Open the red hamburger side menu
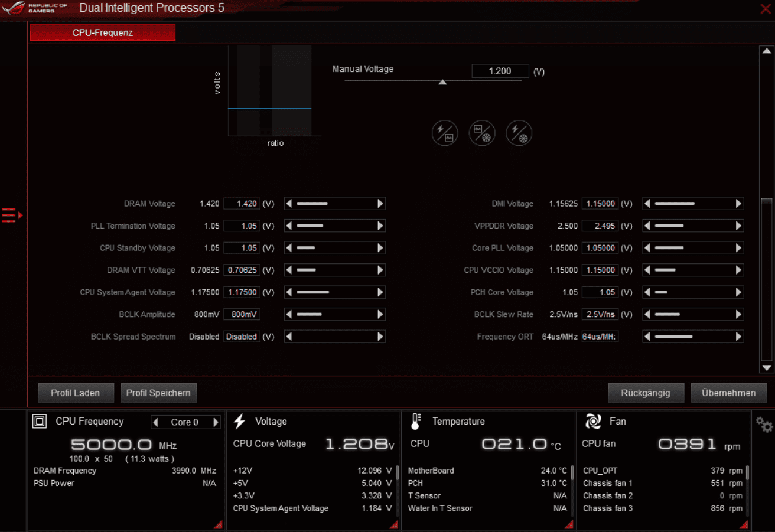This screenshot has height=532, width=775. pos(12,215)
